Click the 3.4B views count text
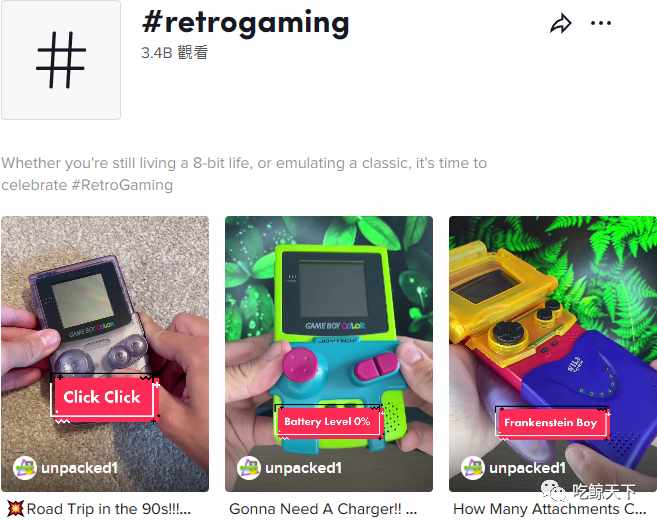 pos(175,53)
